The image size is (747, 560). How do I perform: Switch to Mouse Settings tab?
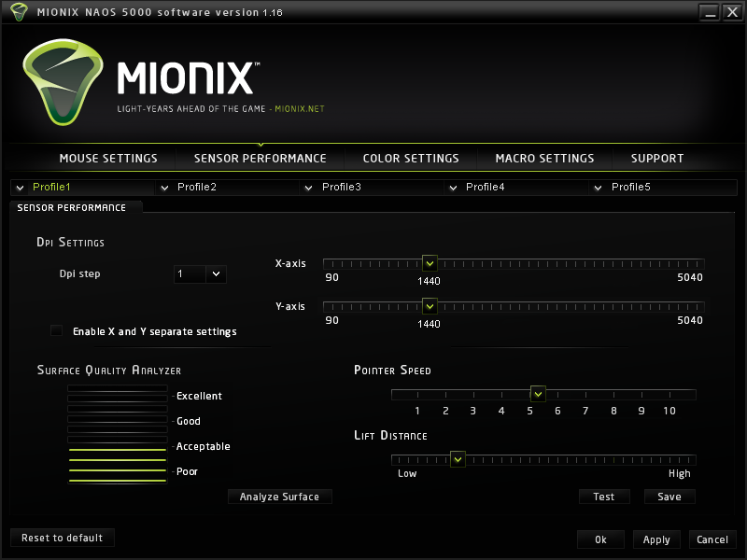(x=108, y=158)
